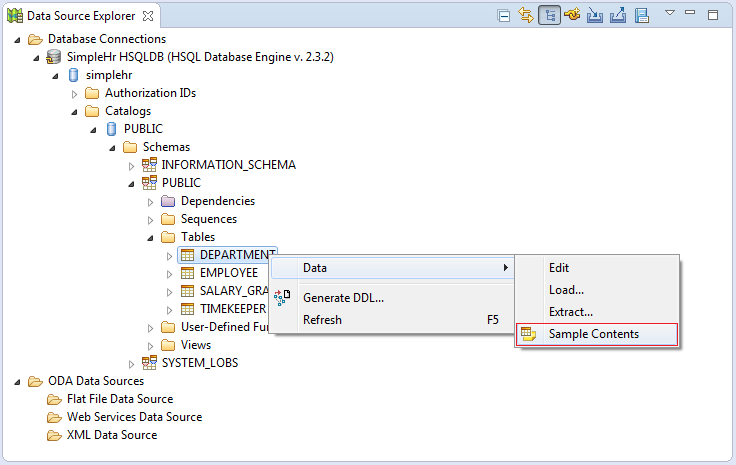Collapse the ODA Data Sources node

coord(17,382)
